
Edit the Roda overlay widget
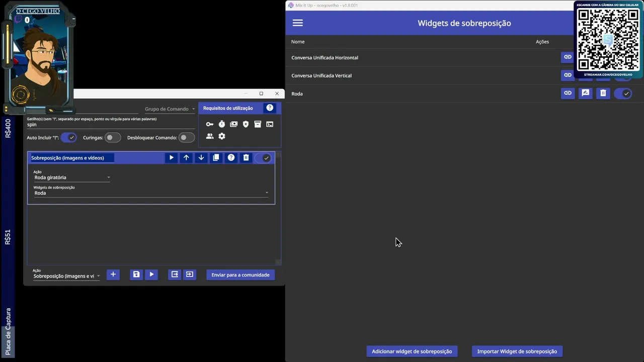click(585, 94)
